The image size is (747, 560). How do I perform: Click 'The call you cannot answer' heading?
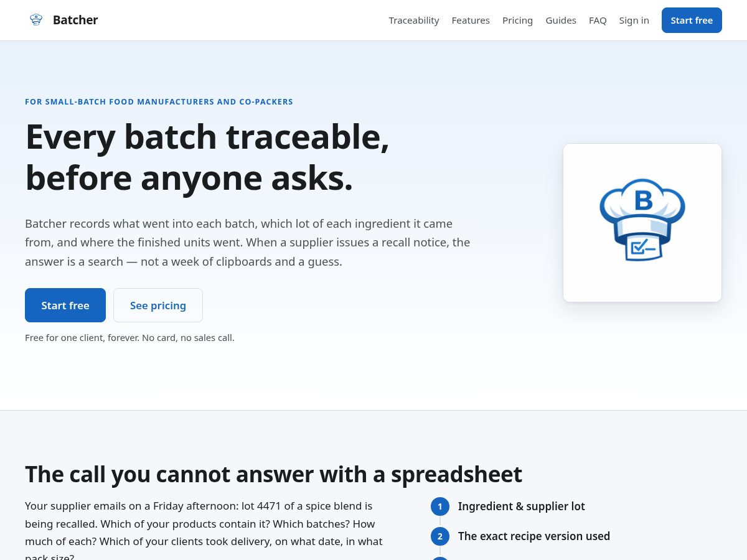point(273,475)
